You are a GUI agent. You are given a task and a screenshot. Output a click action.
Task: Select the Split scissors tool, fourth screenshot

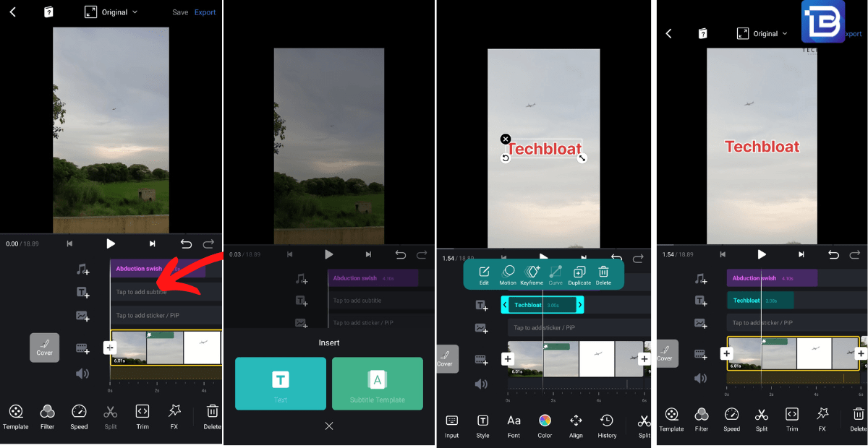pos(762,418)
